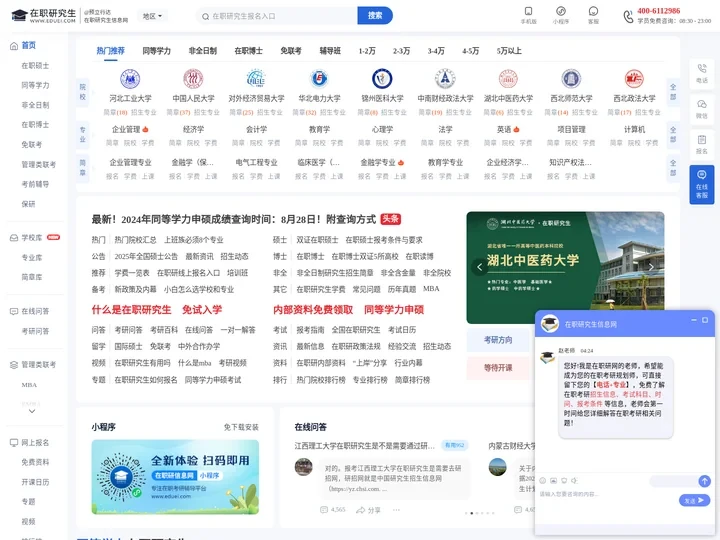Click the emoji icon in chat toolbar
The width and height of the screenshot is (720, 540).
(543, 480)
